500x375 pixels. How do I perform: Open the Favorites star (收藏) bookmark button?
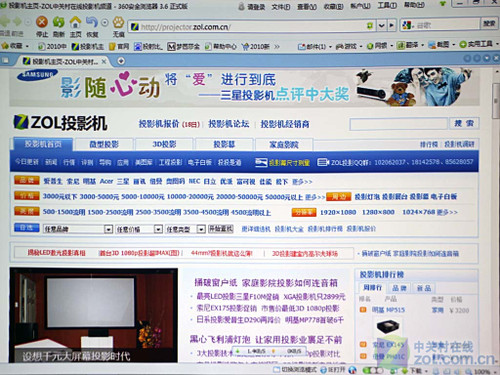point(12,45)
